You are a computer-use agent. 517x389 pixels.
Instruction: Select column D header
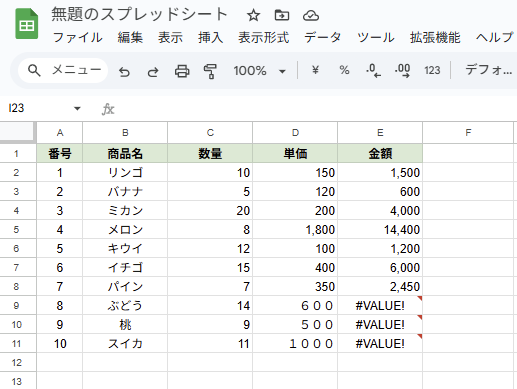point(295,133)
